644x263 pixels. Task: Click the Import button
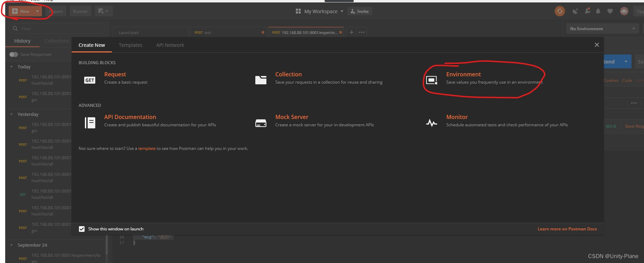coord(56,11)
